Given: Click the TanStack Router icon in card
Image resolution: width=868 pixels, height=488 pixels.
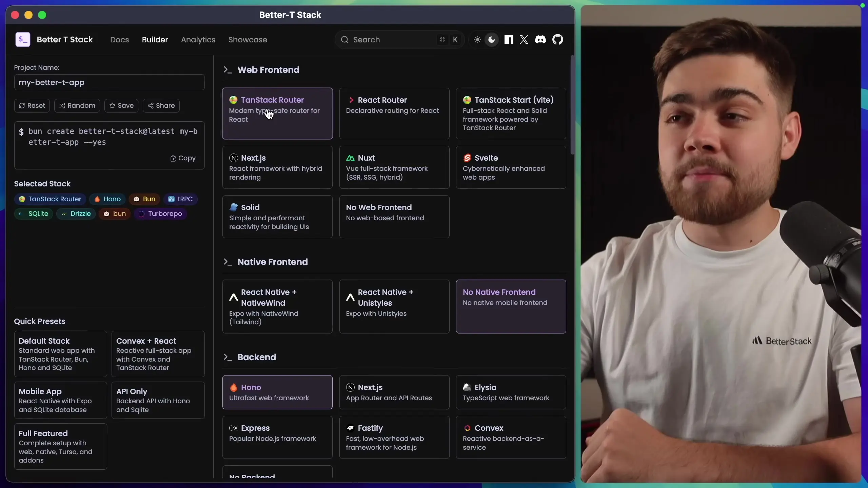Looking at the screenshot, I should [233, 100].
